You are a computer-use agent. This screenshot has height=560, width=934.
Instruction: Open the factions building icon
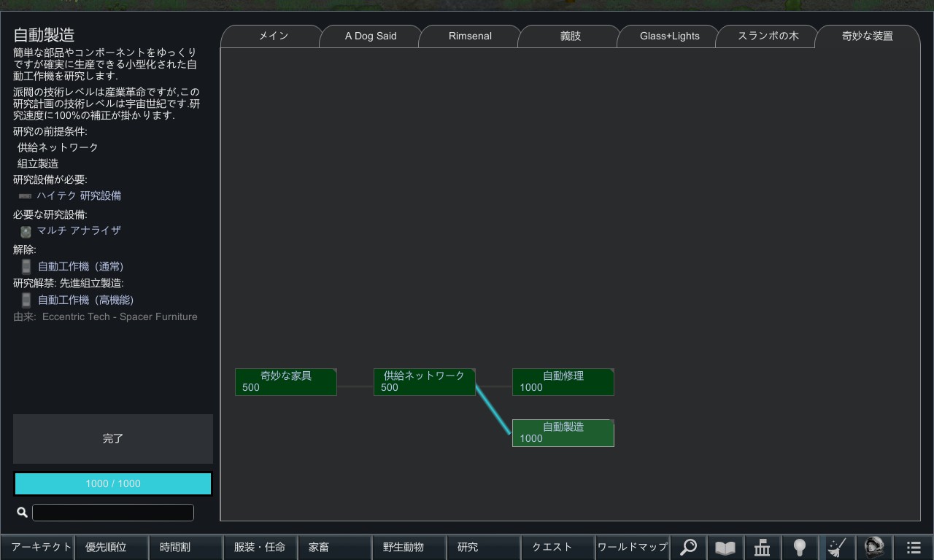[763, 547]
